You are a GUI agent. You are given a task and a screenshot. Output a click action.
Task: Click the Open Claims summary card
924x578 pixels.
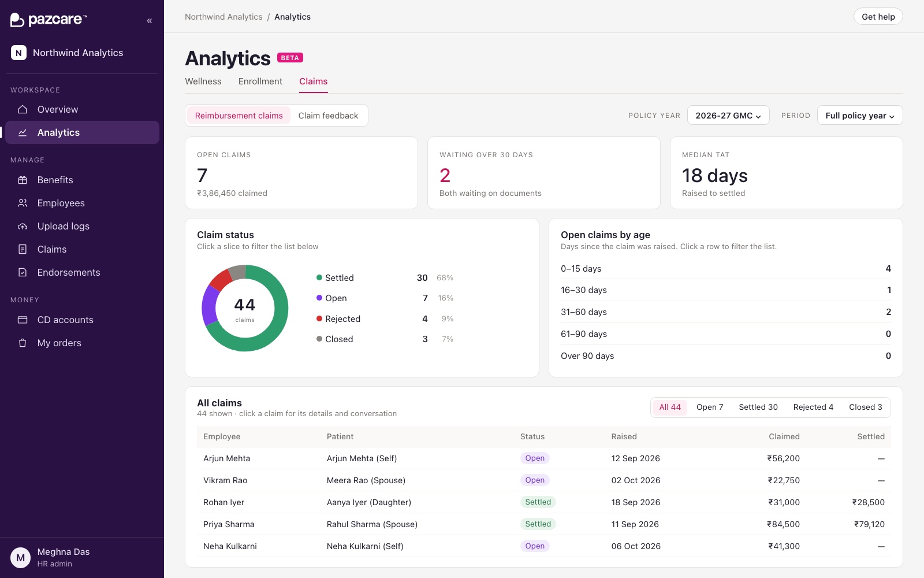coord(301,173)
